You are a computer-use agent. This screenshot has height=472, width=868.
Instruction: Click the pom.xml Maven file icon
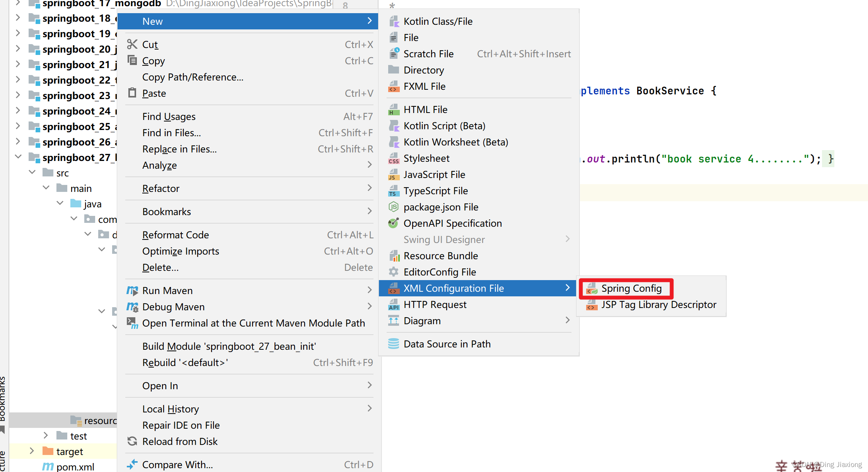pyautogui.click(x=48, y=467)
